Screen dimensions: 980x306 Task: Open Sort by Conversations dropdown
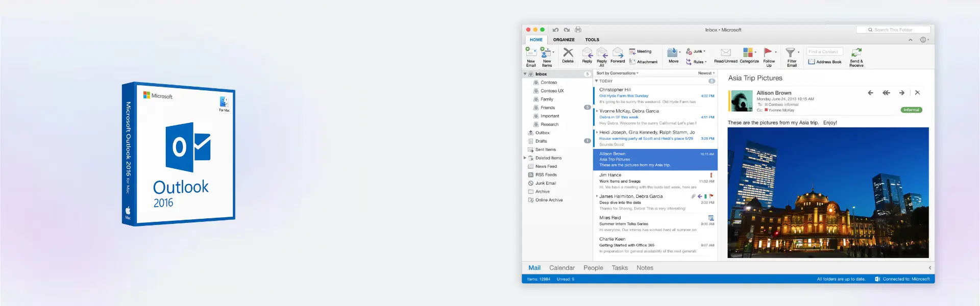pos(617,73)
